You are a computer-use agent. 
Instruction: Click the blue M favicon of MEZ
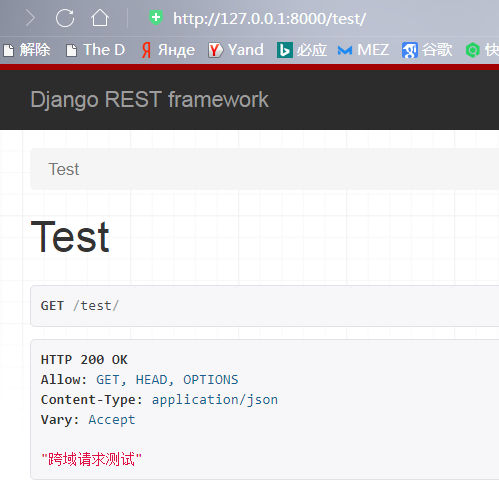345,51
